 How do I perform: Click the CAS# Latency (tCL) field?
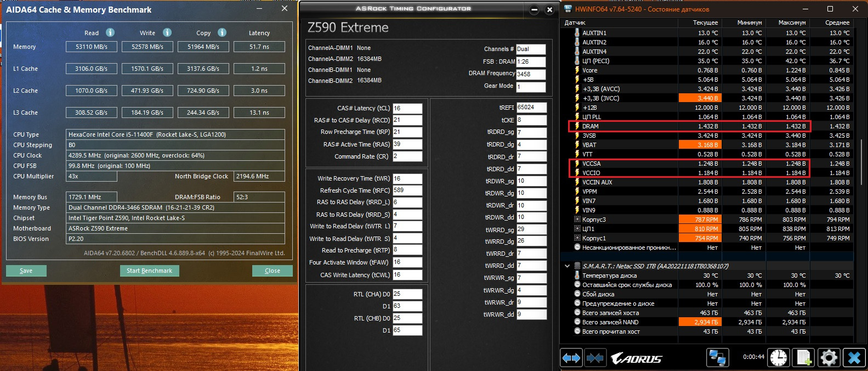[x=407, y=108]
